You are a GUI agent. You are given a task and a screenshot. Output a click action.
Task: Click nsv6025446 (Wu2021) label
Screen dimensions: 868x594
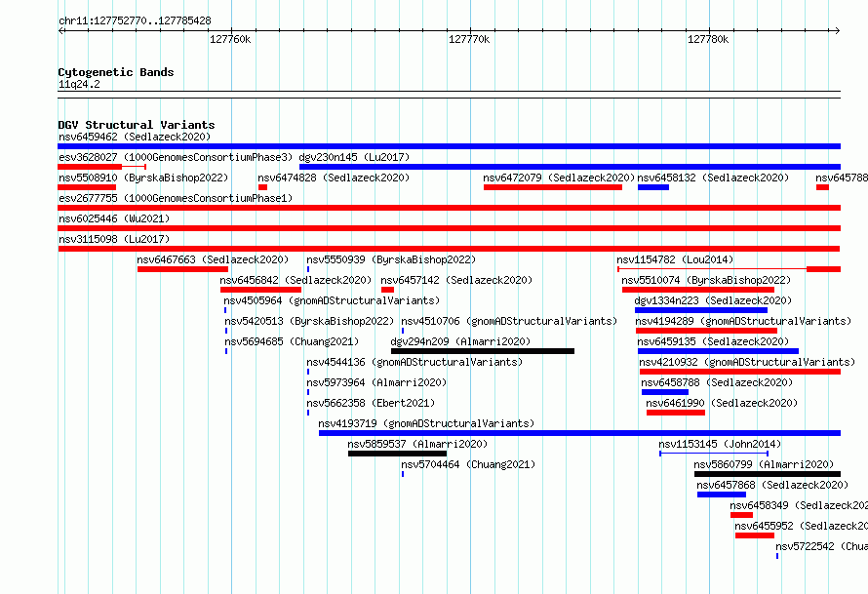coord(114,218)
